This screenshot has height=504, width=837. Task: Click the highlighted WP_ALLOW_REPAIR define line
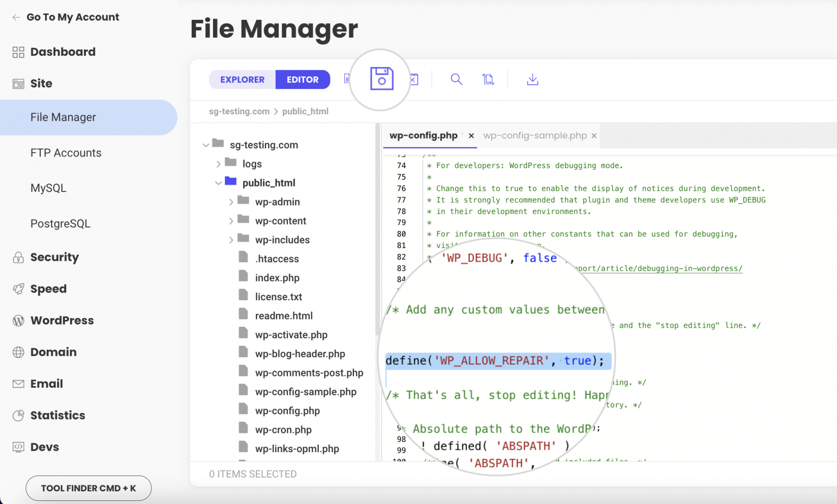point(498,361)
